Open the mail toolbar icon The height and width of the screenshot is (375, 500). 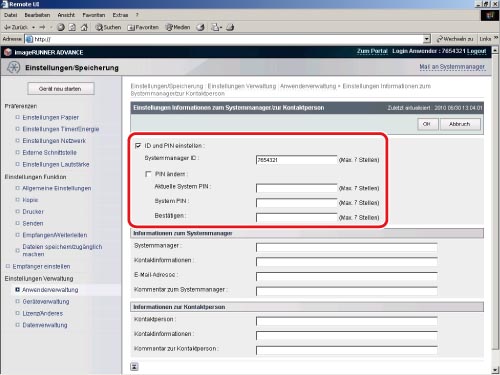216,27
